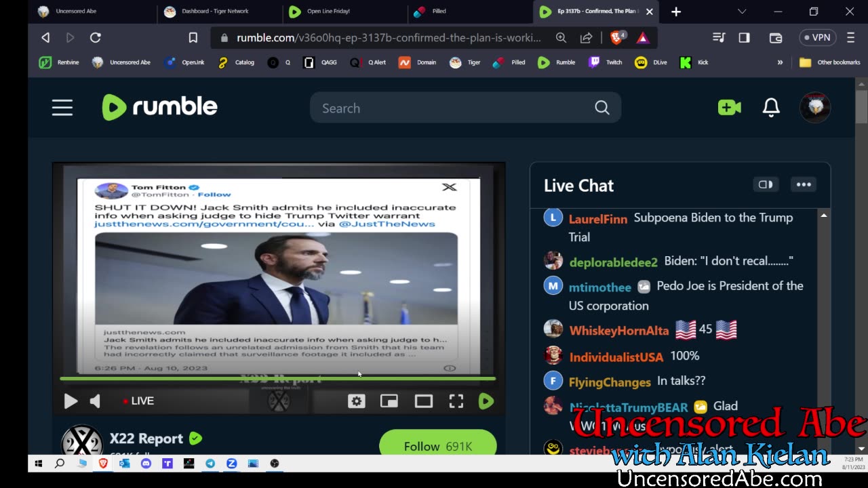Screen dimensions: 868x488
Task: Open the zoom magnifier in address bar
Action: click(561, 38)
